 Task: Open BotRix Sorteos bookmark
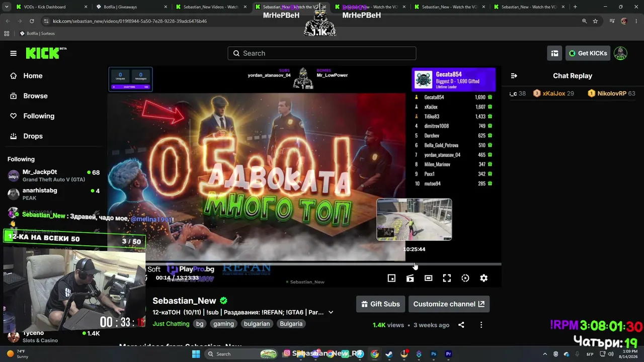(37, 33)
